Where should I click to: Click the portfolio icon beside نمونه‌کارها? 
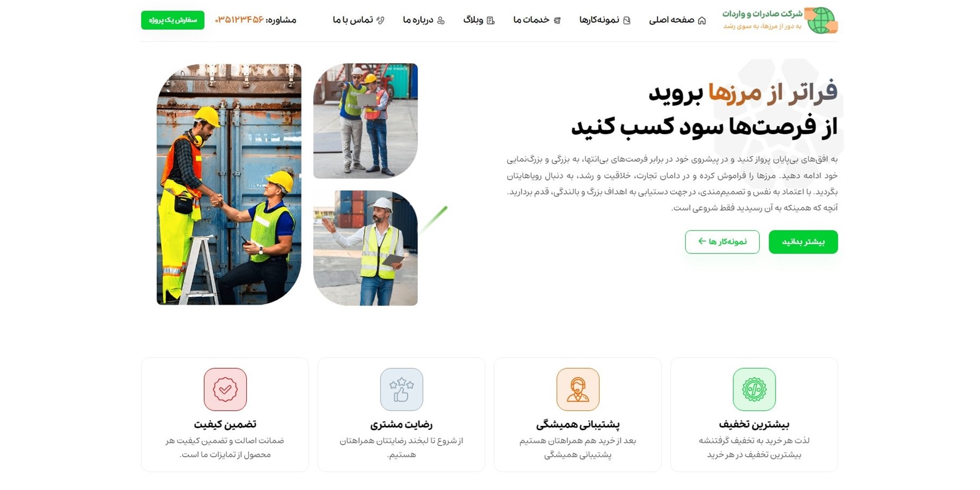(x=627, y=21)
